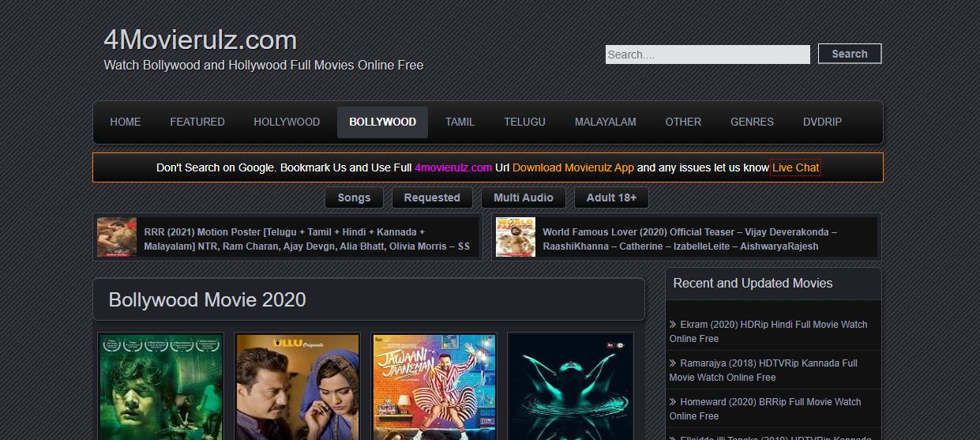Viewport: 980px width, 440px height.
Task: Click the arrow icon beside Homeward (2020)
Action: pyautogui.click(x=673, y=402)
